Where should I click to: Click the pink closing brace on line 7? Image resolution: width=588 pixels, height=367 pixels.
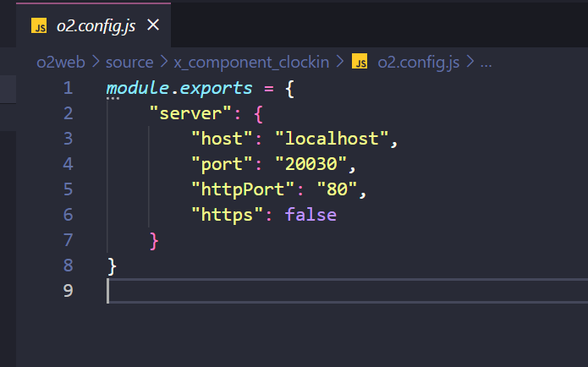154,240
